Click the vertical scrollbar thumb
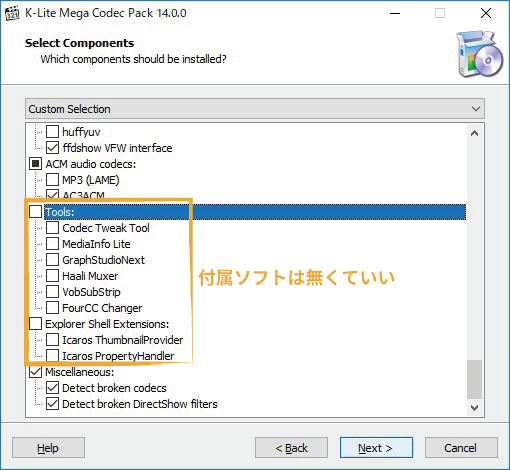Screen dimensions: 510x470 click(474, 379)
